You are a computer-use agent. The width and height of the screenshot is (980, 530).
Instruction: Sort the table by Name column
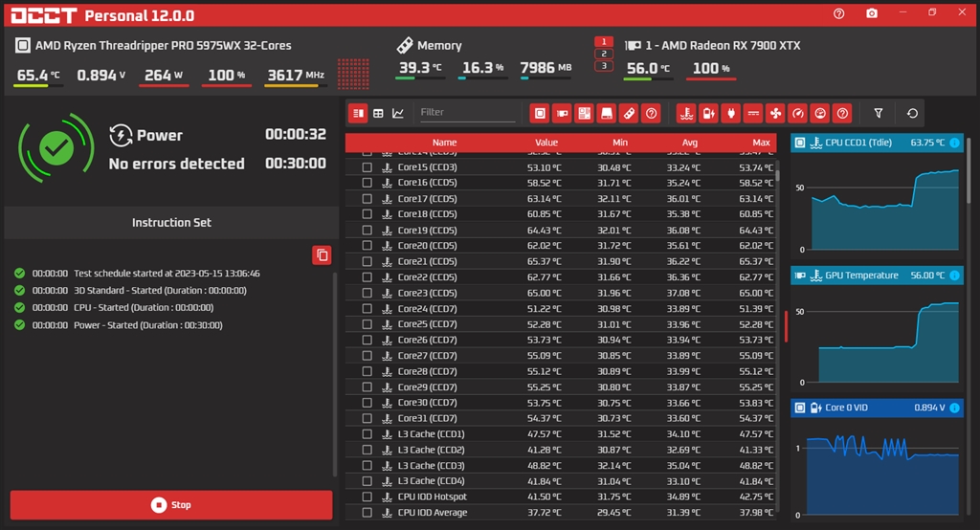(x=444, y=143)
